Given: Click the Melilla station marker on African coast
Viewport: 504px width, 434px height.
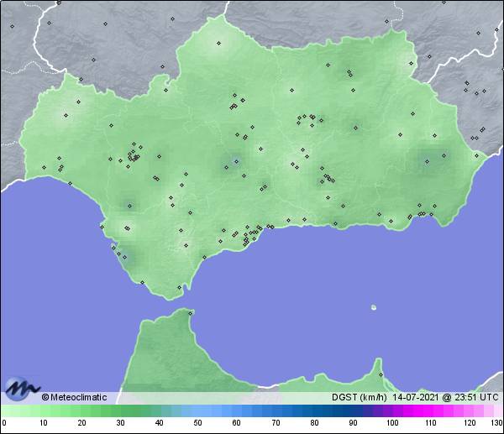Looking at the screenshot, I should coord(381,374).
